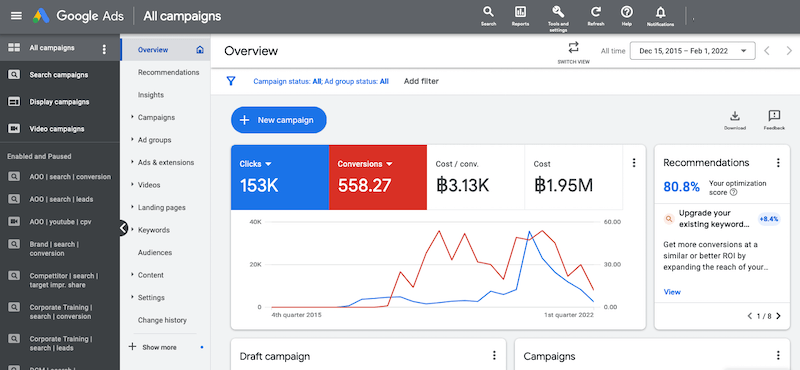Viewport: 800px width, 370px height.
Task: Collapse the side panel with arrow handle
Action: (x=123, y=228)
